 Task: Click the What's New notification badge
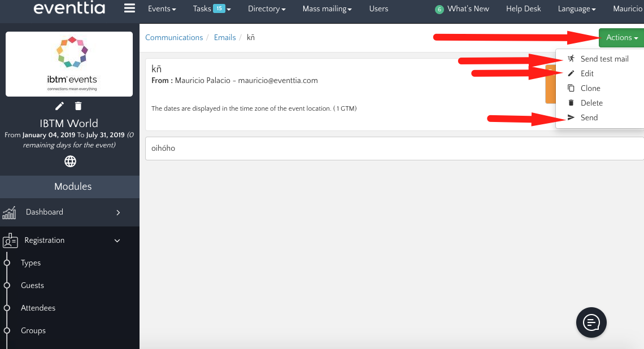point(439,9)
